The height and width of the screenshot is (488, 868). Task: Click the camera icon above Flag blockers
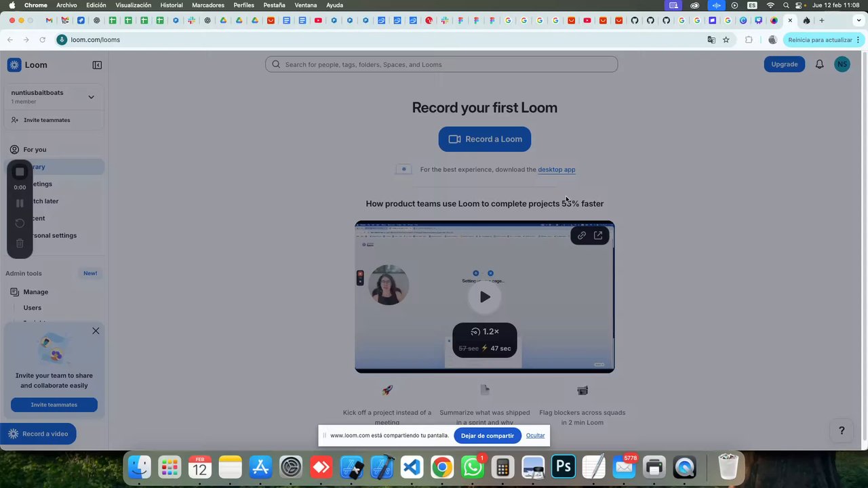click(x=583, y=390)
